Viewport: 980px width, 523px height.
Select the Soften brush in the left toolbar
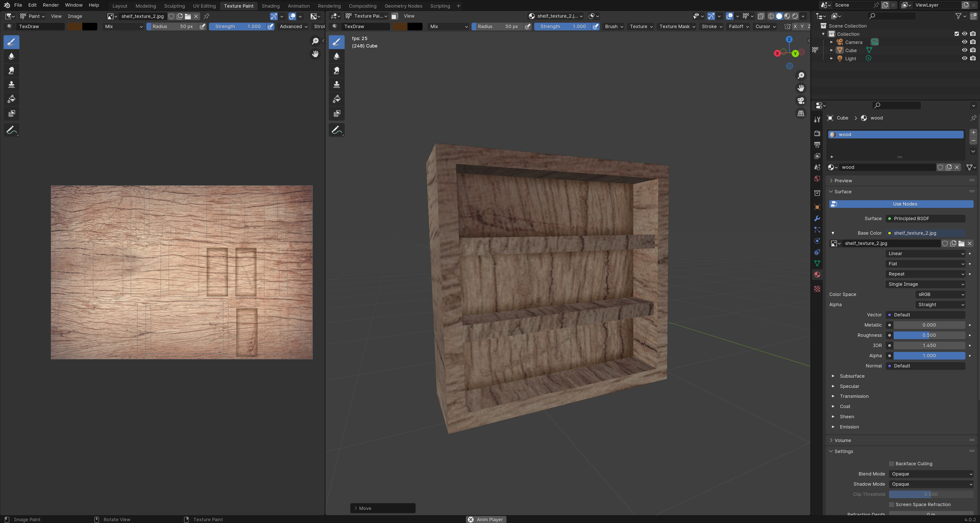[x=11, y=56]
